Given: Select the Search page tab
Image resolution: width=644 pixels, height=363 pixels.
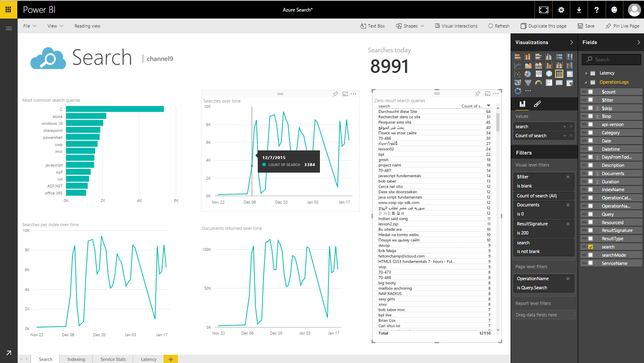Looking at the screenshot, I should 46,359.
